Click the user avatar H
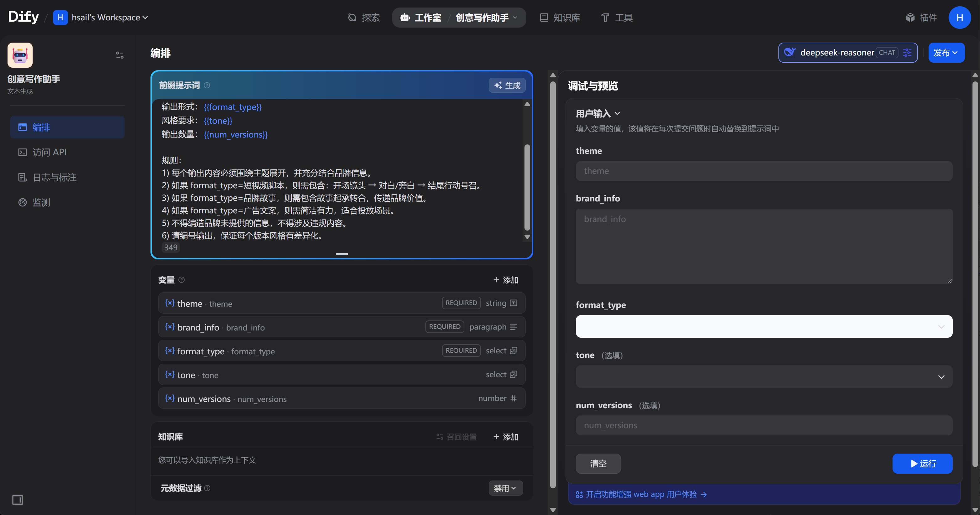Viewport: 980px width, 515px height. point(959,18)
